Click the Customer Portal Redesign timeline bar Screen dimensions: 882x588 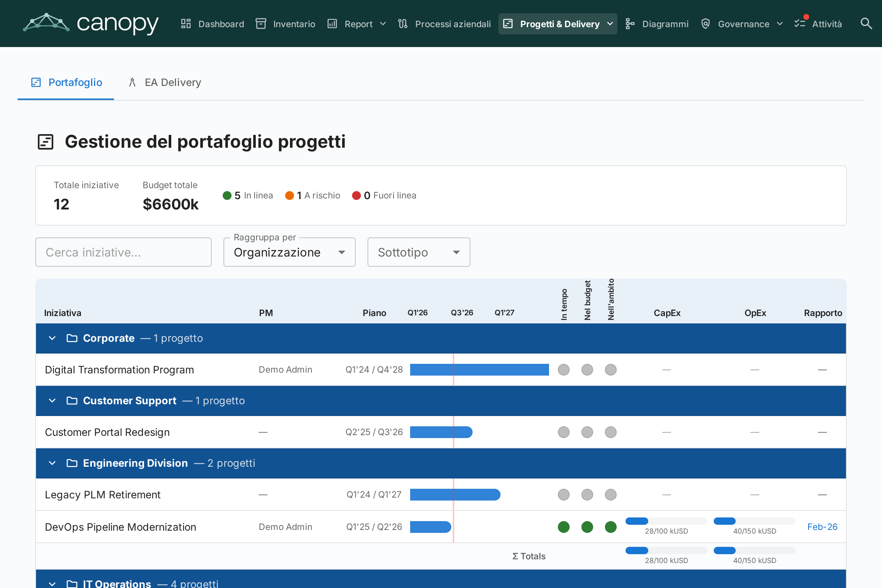pos(441,432)
